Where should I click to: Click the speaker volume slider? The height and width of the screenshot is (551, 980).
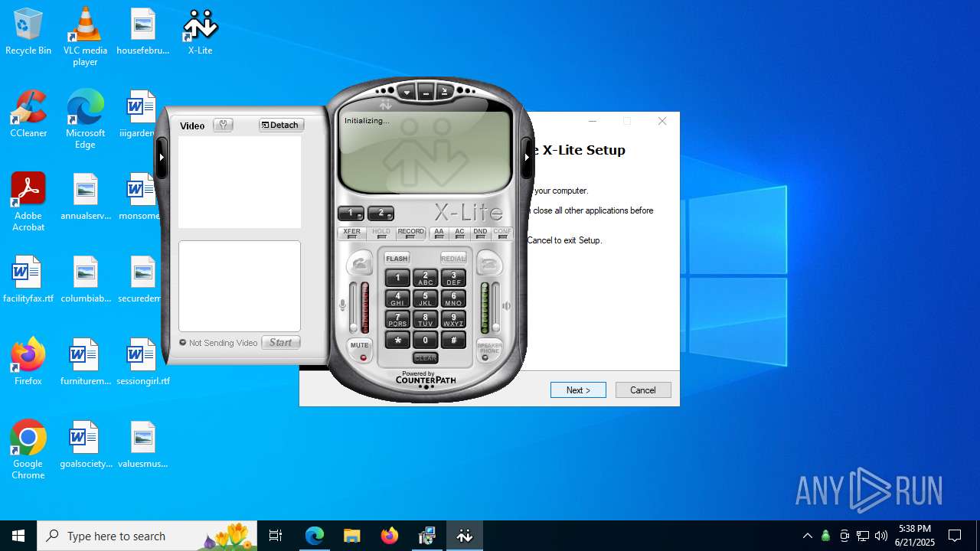496,307
